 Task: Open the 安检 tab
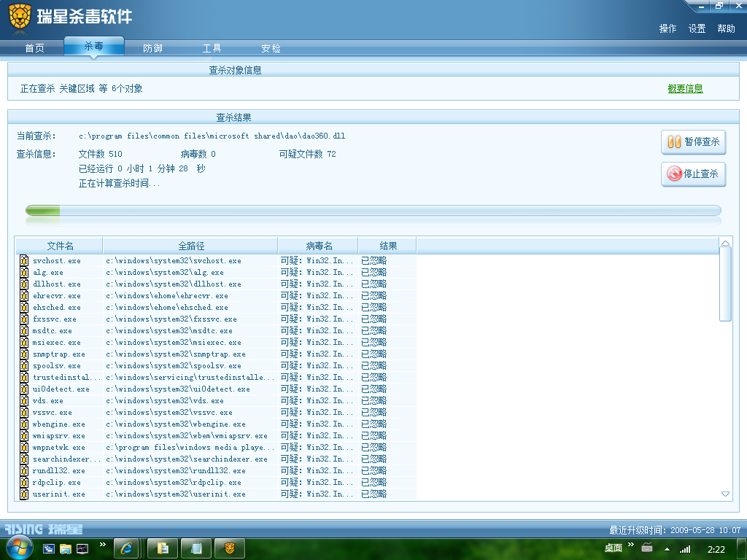tap(271, 48)
